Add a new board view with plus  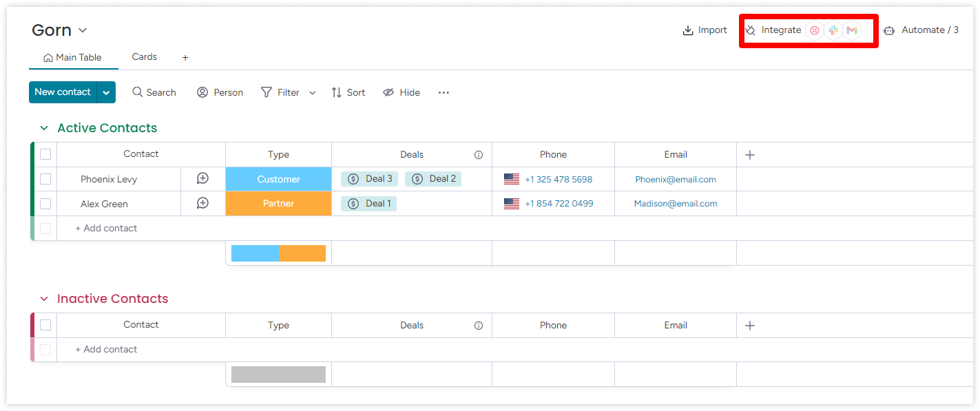[185, 58]
